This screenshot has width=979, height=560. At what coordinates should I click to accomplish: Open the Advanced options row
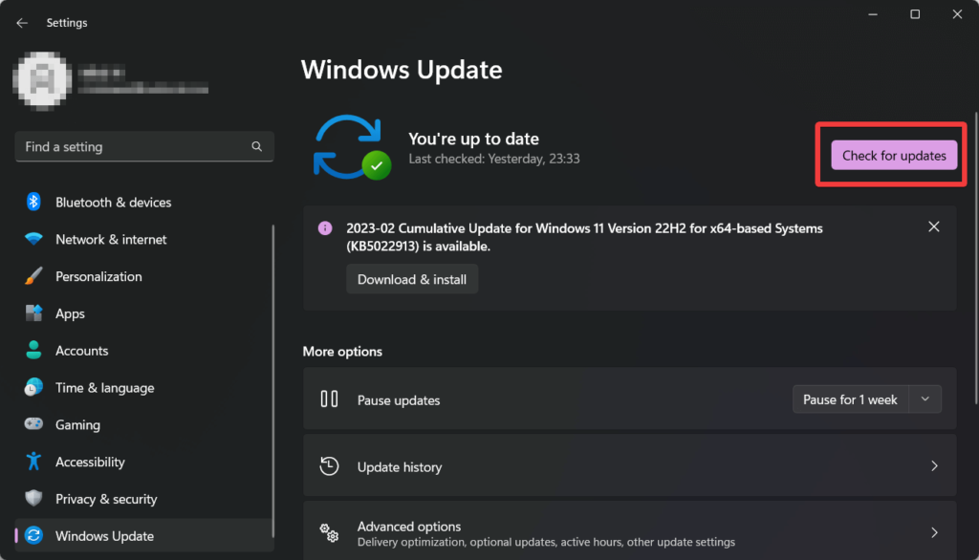[x=629, y=530]
